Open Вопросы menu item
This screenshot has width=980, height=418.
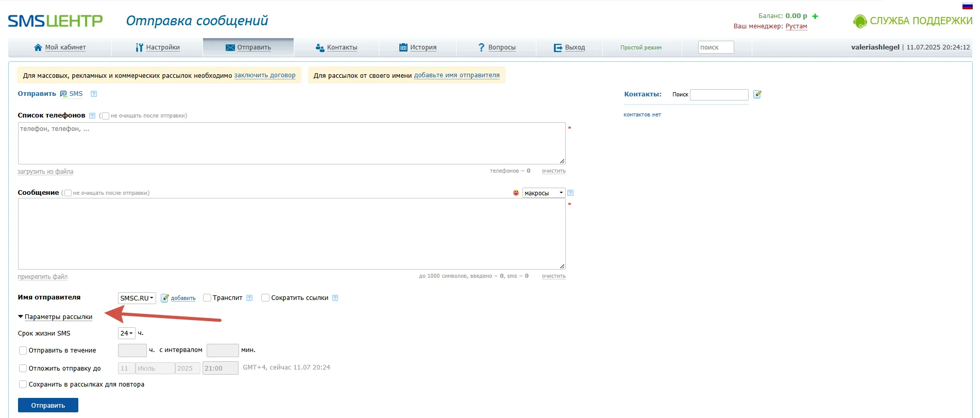[497, 47]
